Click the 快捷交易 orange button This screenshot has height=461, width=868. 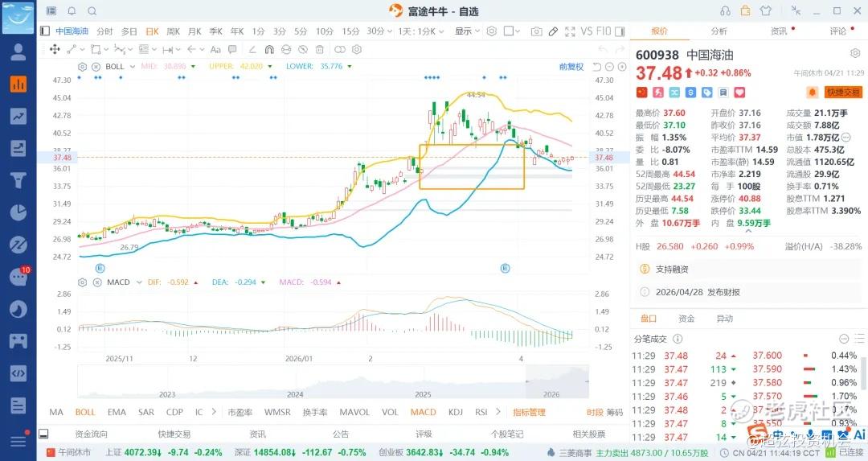click(842, 93)
